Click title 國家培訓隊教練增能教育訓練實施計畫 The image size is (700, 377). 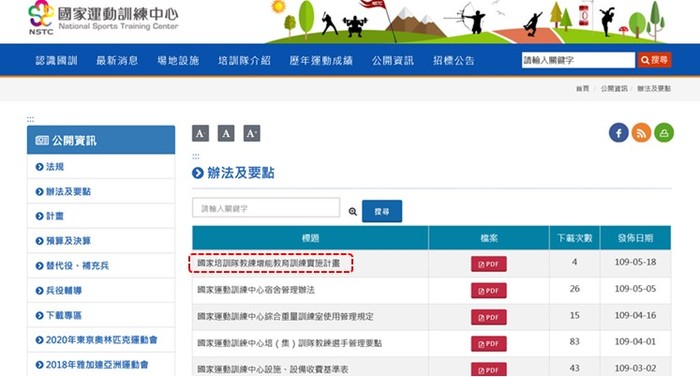click(269, 264)
